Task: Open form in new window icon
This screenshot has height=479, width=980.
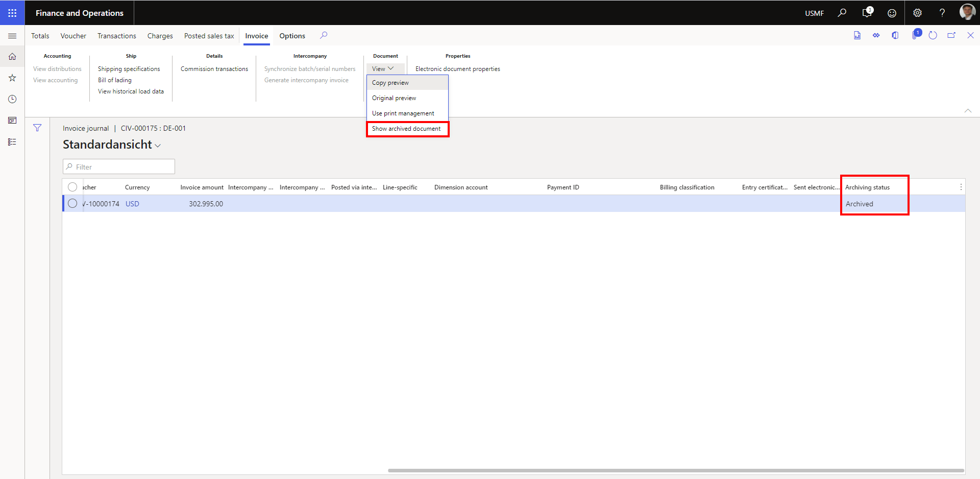Action: [x=951, y=35]
